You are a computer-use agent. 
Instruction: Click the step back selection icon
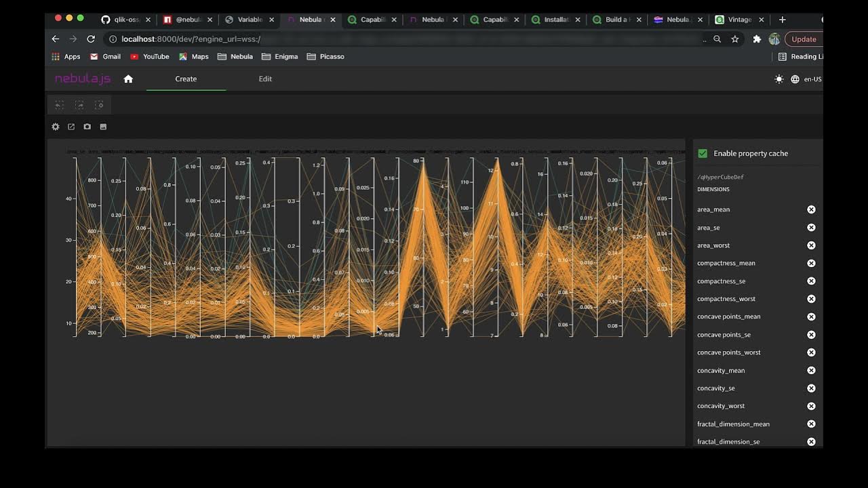coord(60,105)
